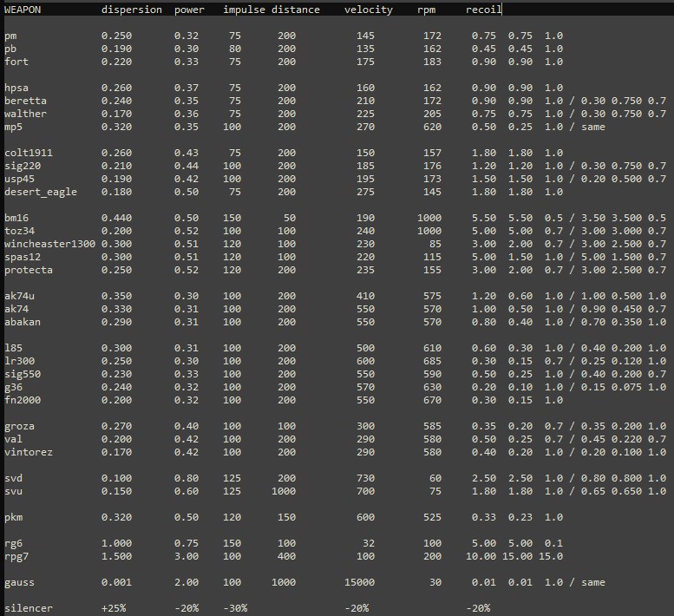This screenshot has width=674, height=616.
Task: Click silencer impulse value -30%
Action: click(x=235, y=608)
